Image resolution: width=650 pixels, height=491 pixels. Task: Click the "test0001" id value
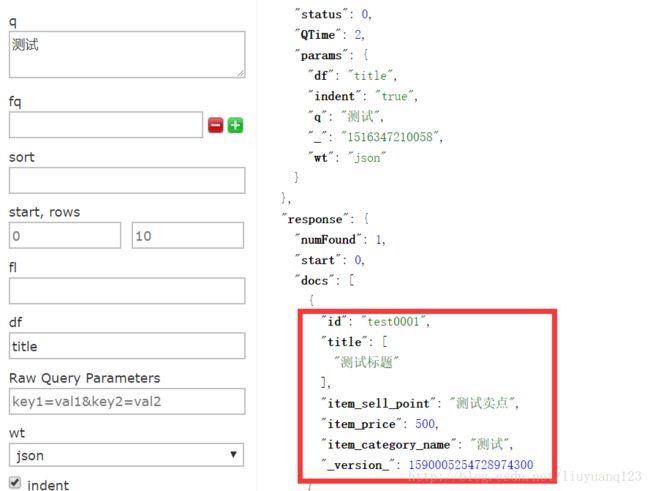tap(393, 321)
